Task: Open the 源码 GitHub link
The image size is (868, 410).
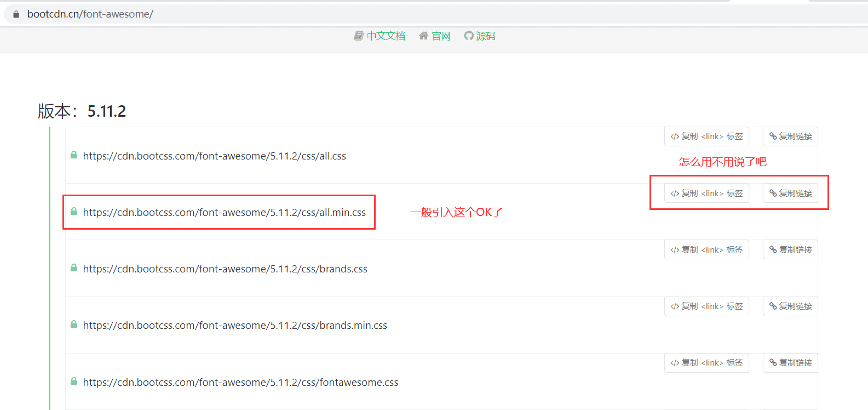Action: pos(486,36)
